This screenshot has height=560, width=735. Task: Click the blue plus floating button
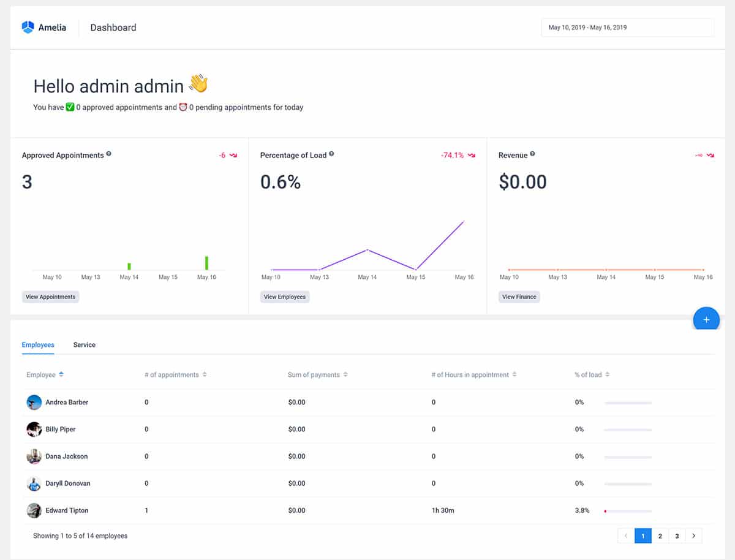click(706, 320)
